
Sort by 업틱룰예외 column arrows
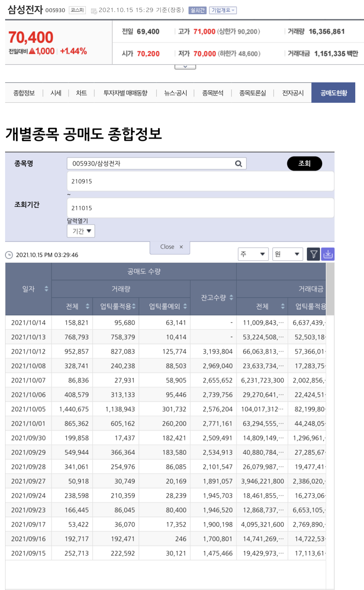click(x=185, y=306)
